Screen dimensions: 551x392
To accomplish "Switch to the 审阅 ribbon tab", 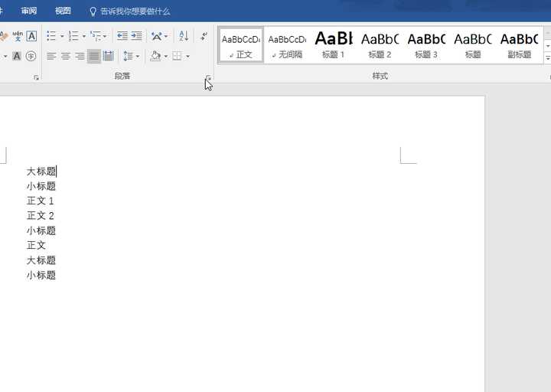I will tap(29, 11).
